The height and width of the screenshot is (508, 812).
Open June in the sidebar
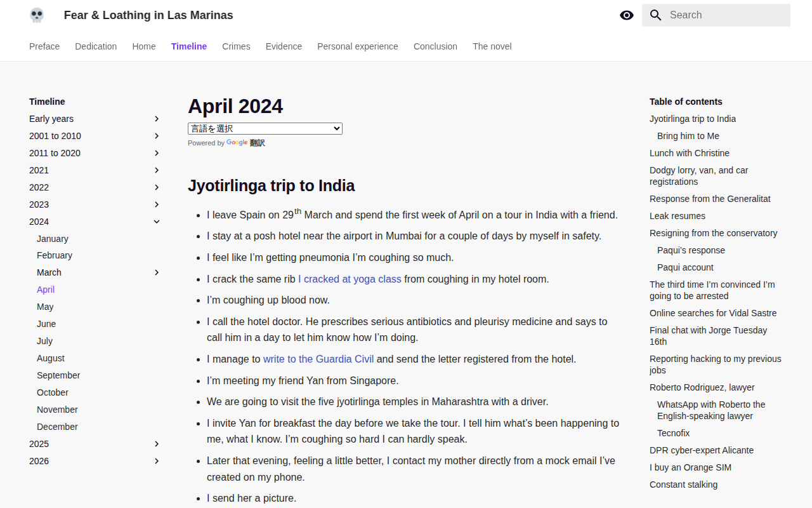click(x=46, y=324)
